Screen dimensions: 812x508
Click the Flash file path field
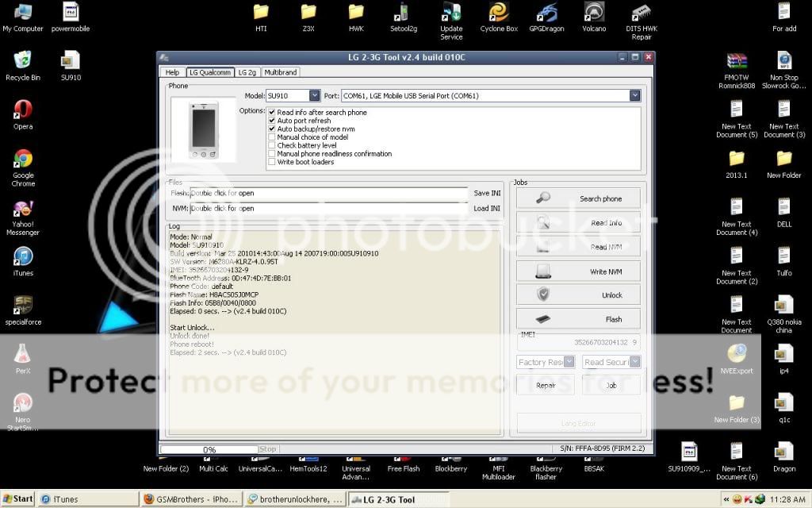[329, 194]
